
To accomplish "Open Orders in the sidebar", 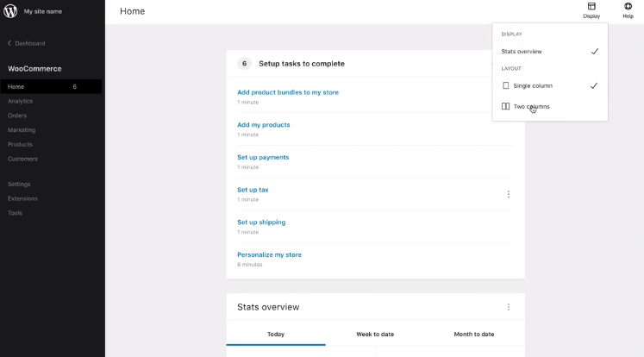I will 17,116.
